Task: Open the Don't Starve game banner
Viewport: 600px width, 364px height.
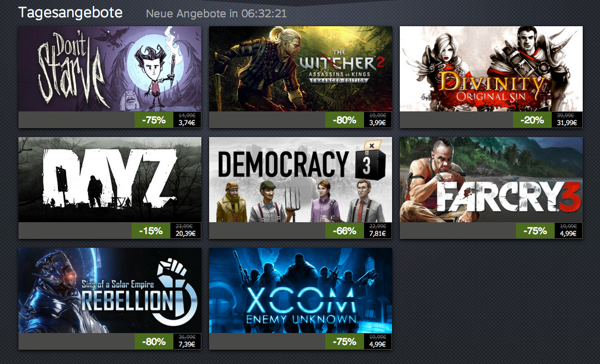Action: click(x=110, y=69)
